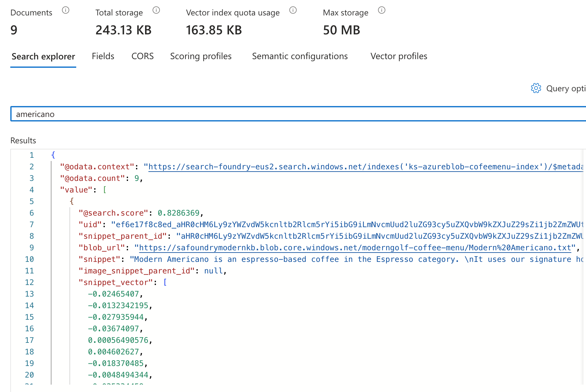Open the CORS tab
Viewport: 586px width, 392px height.
click(x=142, y=56)
